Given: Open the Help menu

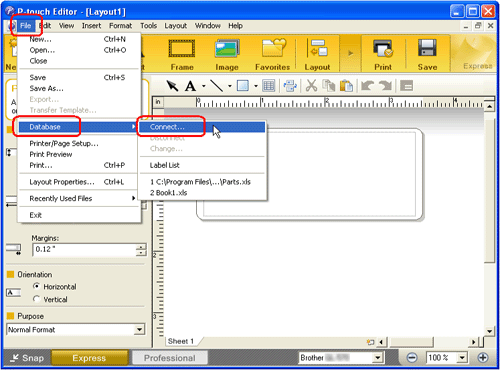Looking at the screenshot, I should (235, 26).
